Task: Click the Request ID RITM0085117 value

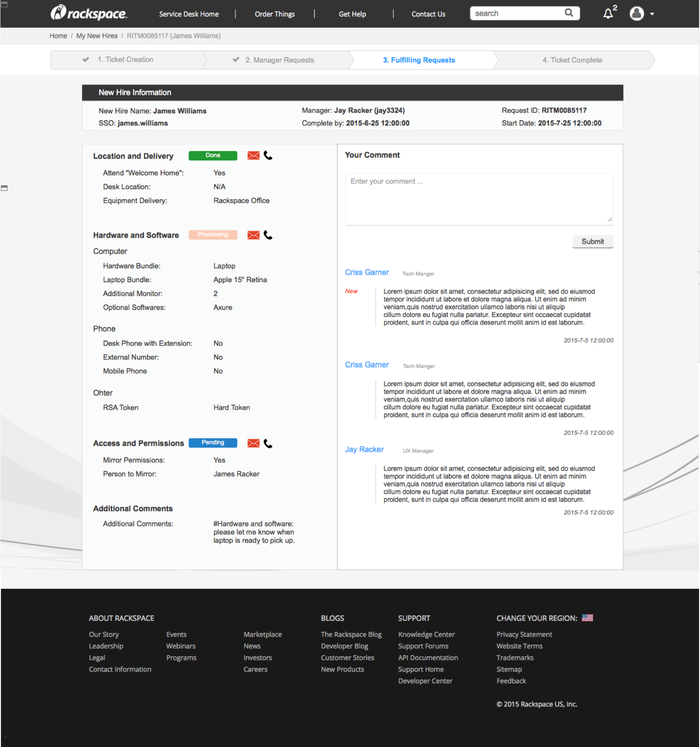Action: pyautogui.click(x=564, y=110)
